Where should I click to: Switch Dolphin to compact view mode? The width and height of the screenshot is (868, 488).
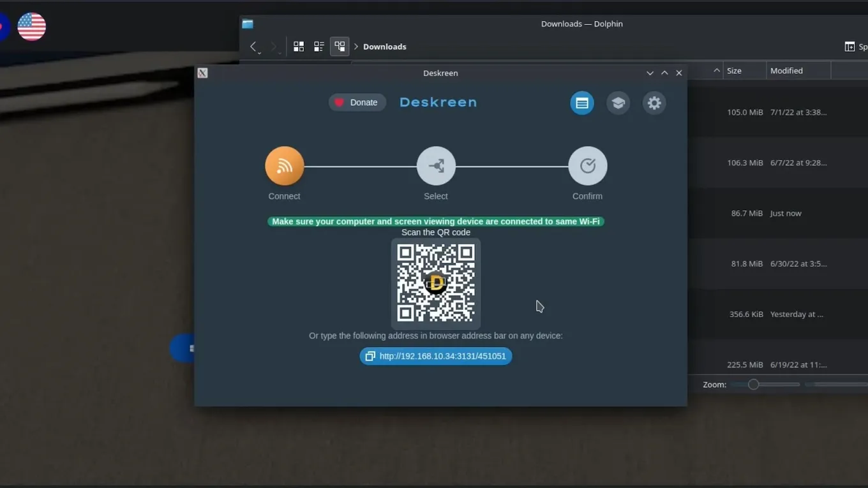click(319, 47)
